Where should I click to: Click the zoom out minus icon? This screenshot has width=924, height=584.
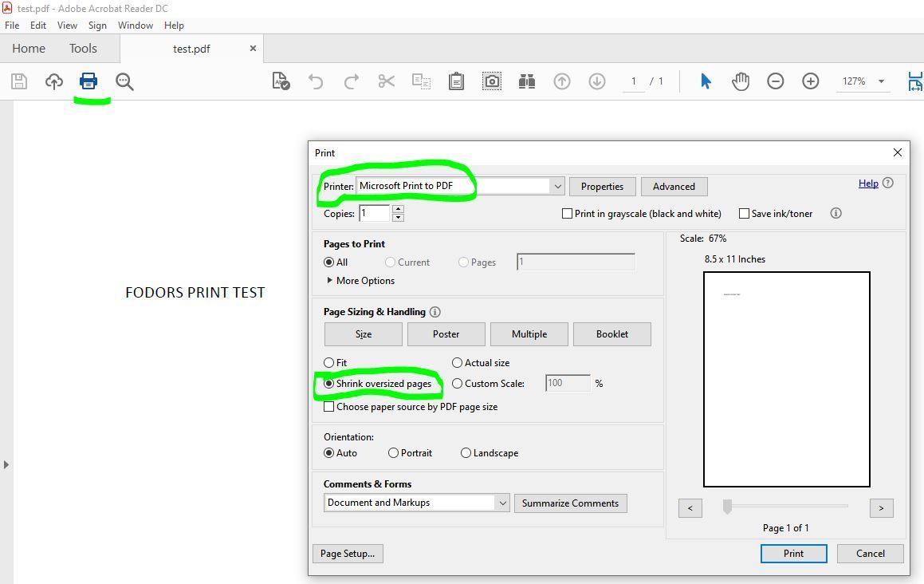click(775, 81)
